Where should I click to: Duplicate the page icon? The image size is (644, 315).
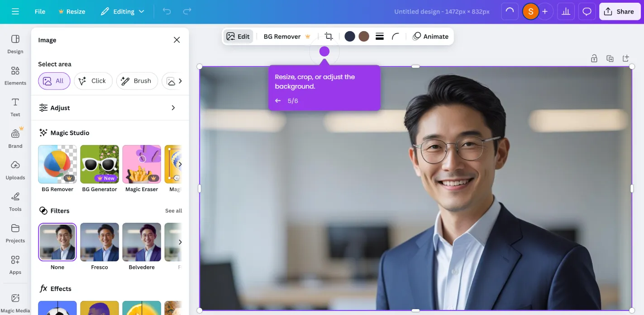[610, 58]
